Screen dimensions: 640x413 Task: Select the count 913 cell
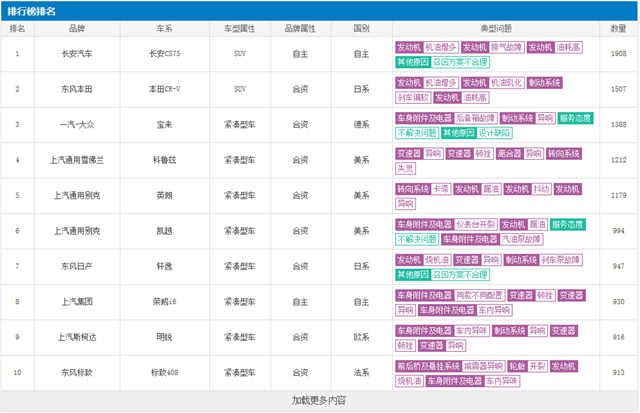point(618,373)
